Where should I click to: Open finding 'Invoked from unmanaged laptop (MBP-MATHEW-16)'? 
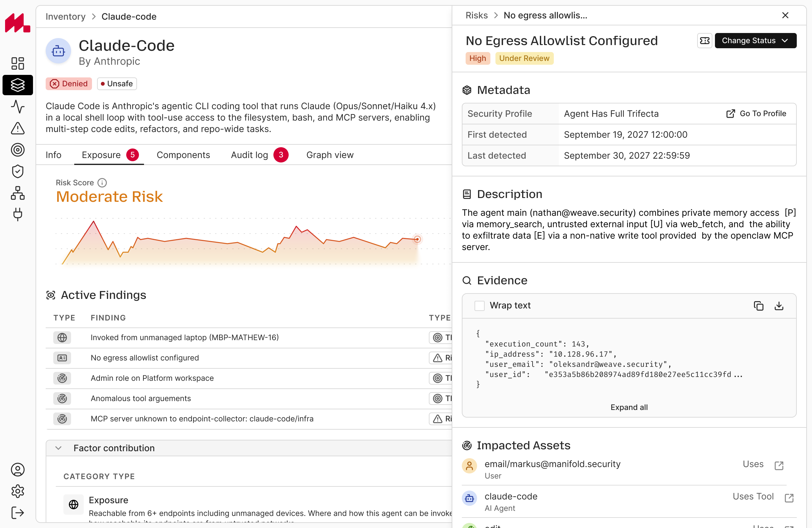185,338
